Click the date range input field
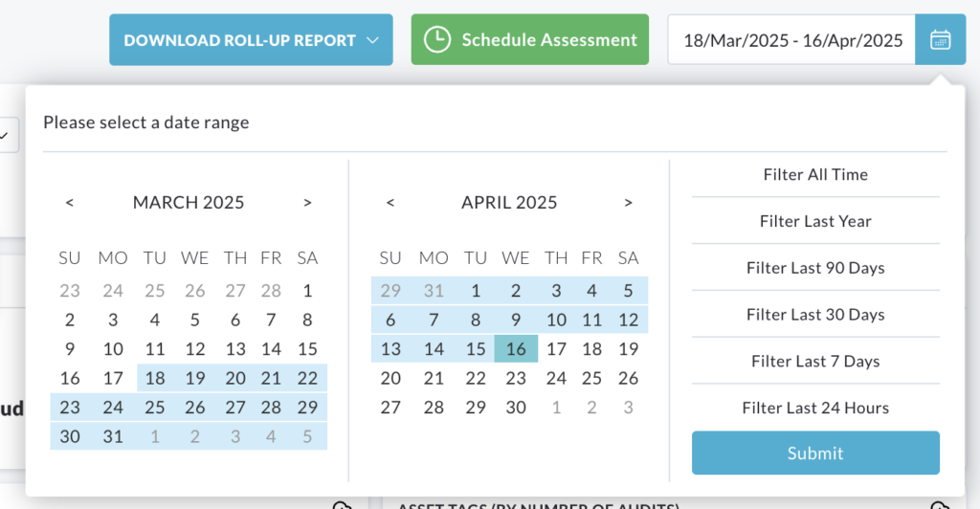Screen dimensions: 980x509 coord(791,40)
